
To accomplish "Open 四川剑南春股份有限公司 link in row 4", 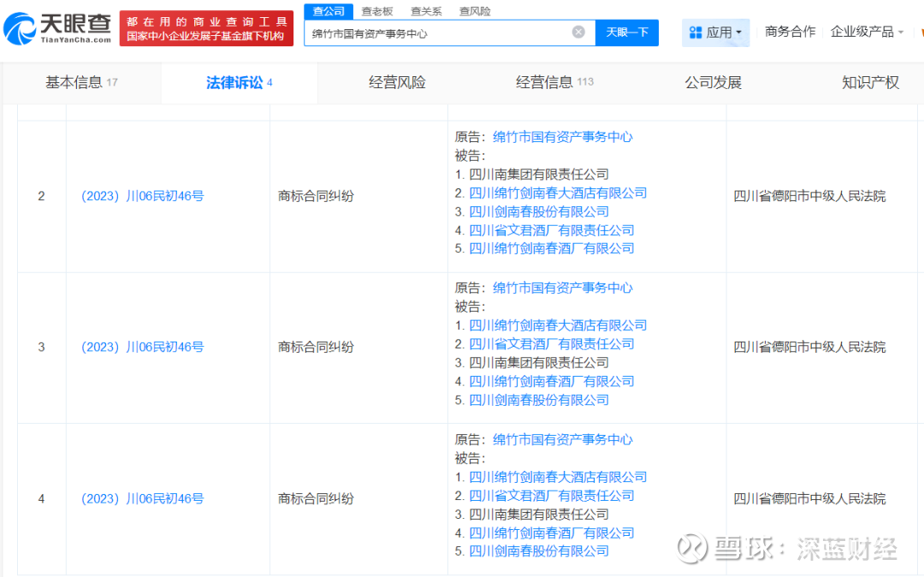I will point(539,551).
